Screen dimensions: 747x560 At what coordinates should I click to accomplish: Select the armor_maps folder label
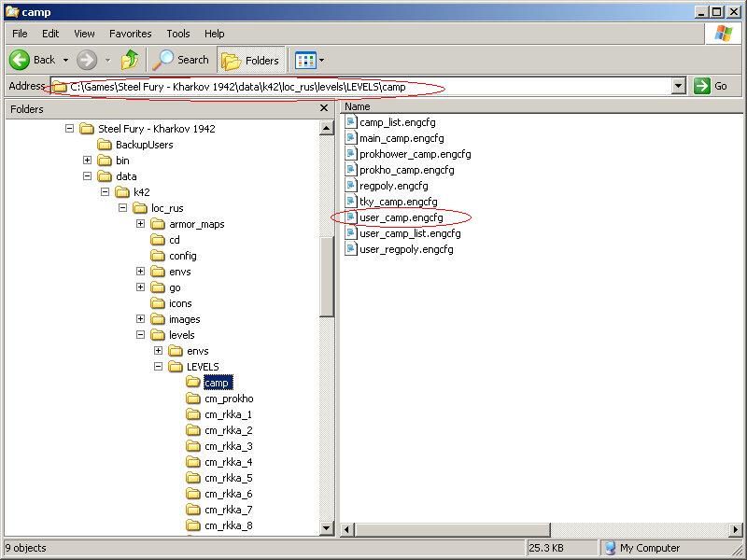pos(197,224)
